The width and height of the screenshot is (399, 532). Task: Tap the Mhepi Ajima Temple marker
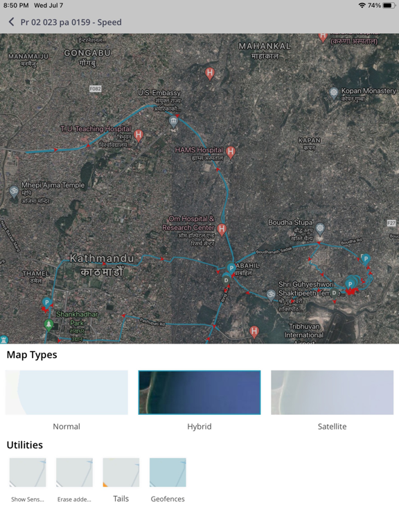[14, 192]
